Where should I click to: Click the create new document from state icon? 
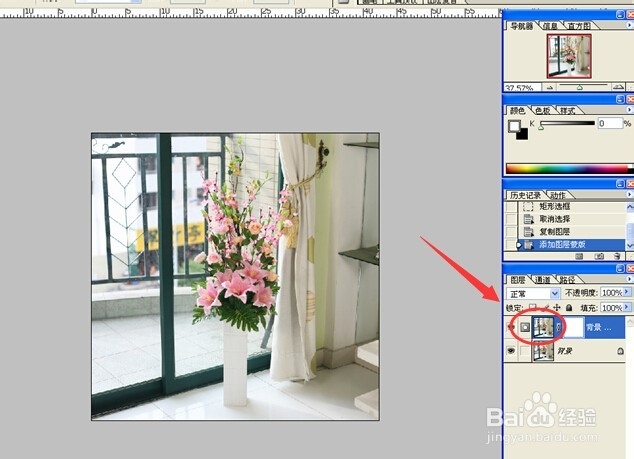click(579, 256)
